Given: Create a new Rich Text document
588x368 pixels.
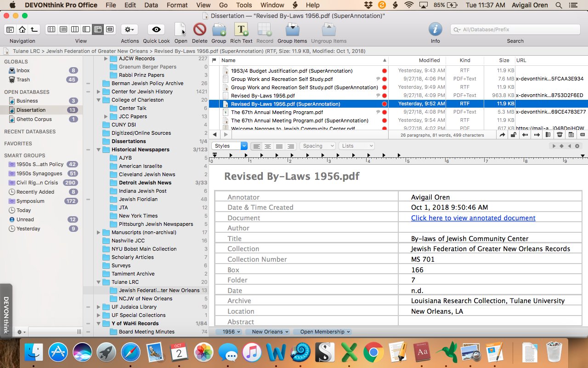Looking at the screenshot, I should (x=241, y=29).
